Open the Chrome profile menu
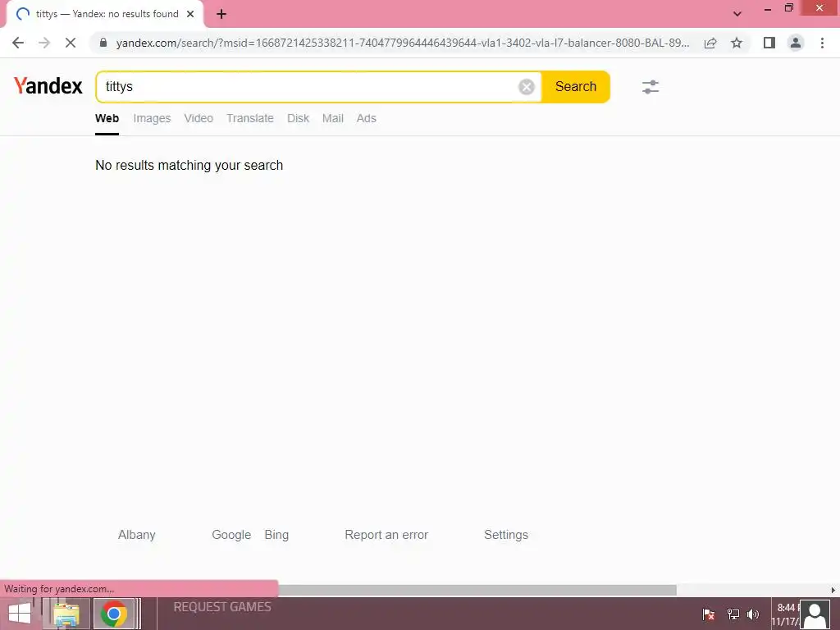Viewport: 840px width, 630px height. tap(796, 43)
